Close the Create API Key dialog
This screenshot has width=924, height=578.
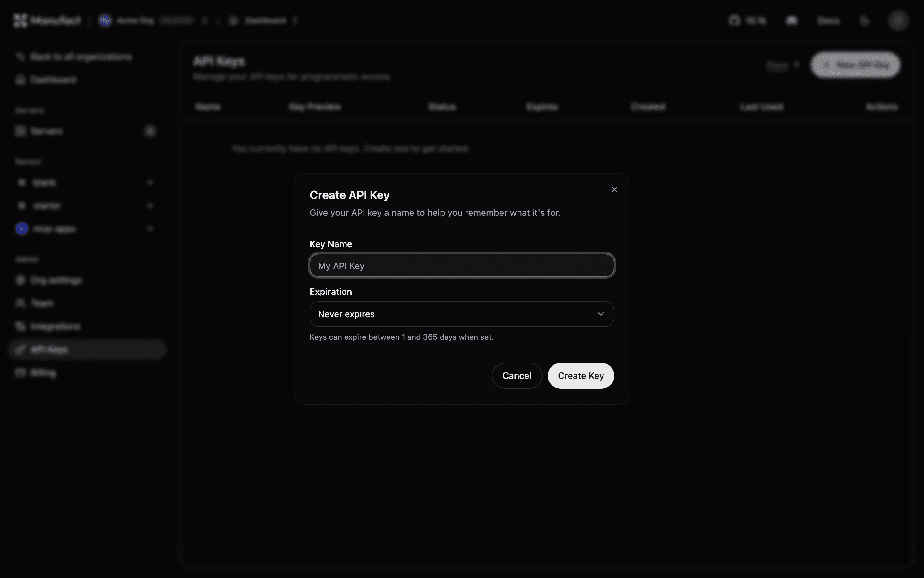[x=614, y=189]
